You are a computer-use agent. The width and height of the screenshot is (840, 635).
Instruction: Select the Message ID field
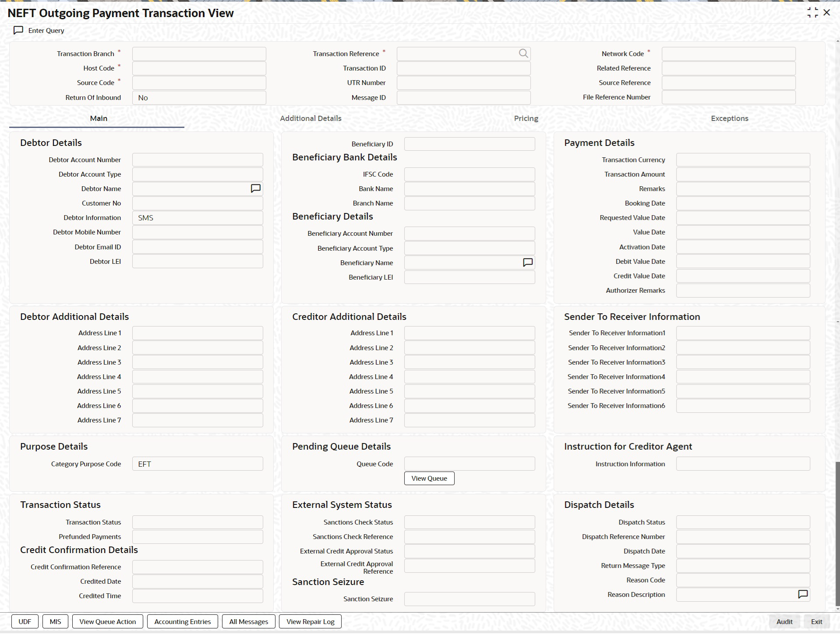[463, 97]
